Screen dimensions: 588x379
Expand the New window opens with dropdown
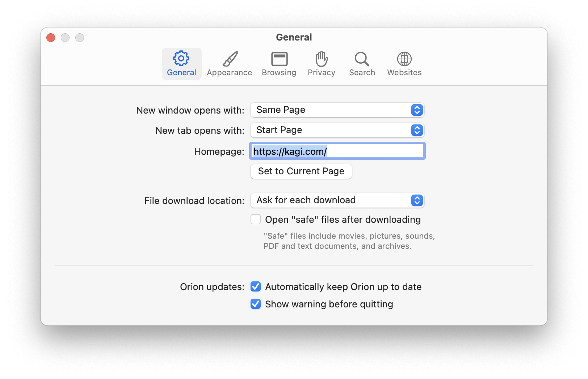pyautogui.click(x=337, y=110)
